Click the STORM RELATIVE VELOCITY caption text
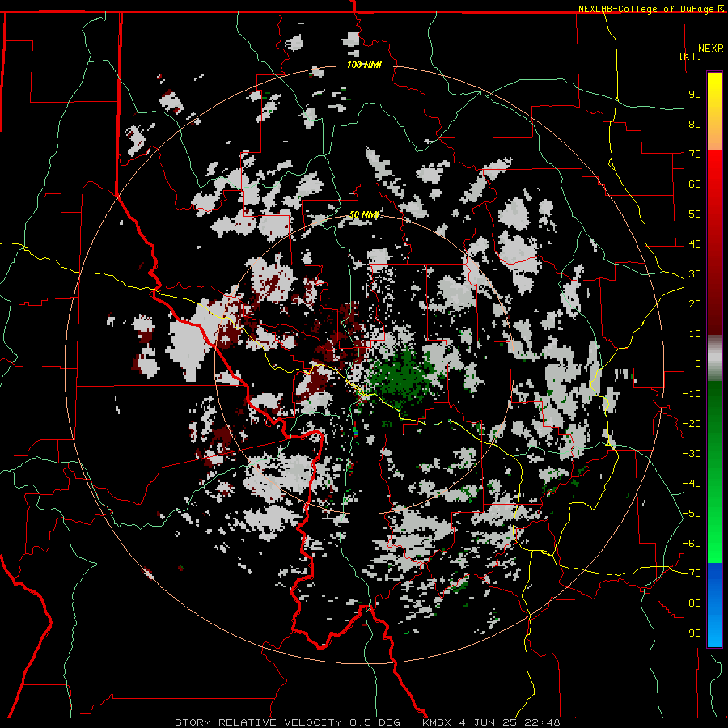The width and height of the screenshot is (728, 728). (258, 722)
